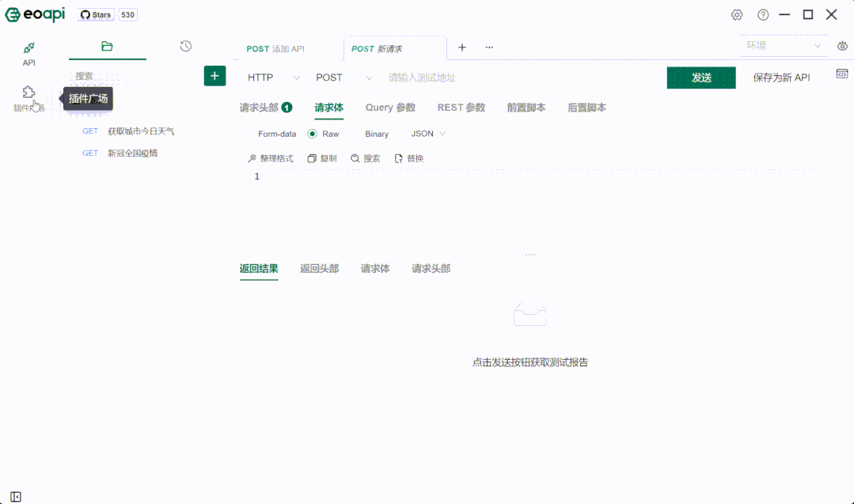This screenshot has width=854, height=504.
Task: Open settings via the gear icon
Action: click(737, 14)
